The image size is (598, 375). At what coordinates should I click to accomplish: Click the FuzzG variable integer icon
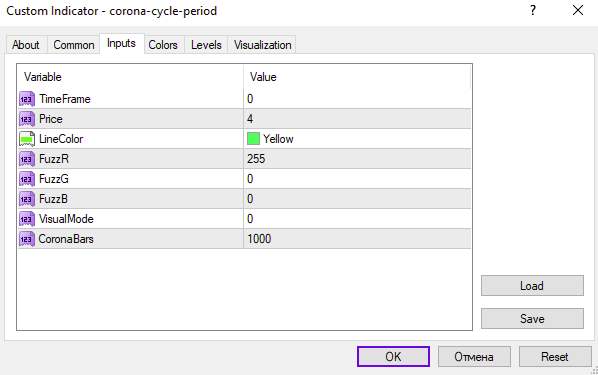point(27,179)
